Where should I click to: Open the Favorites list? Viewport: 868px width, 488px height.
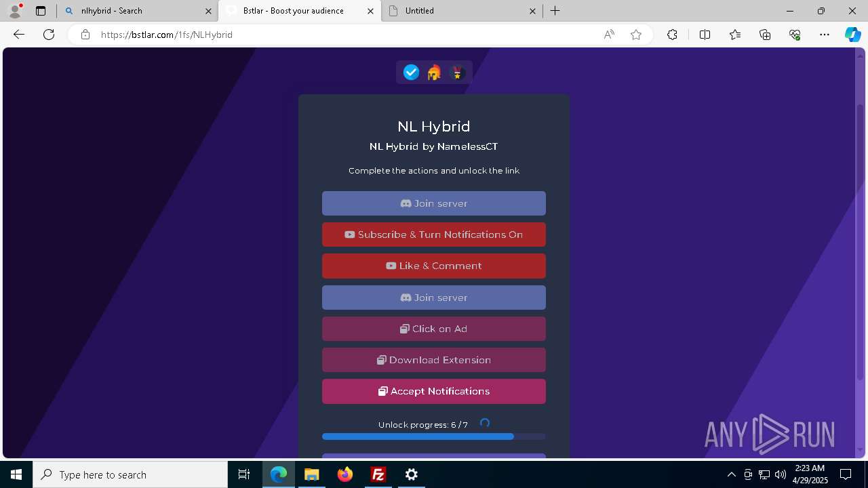click(x=735, y=35)
